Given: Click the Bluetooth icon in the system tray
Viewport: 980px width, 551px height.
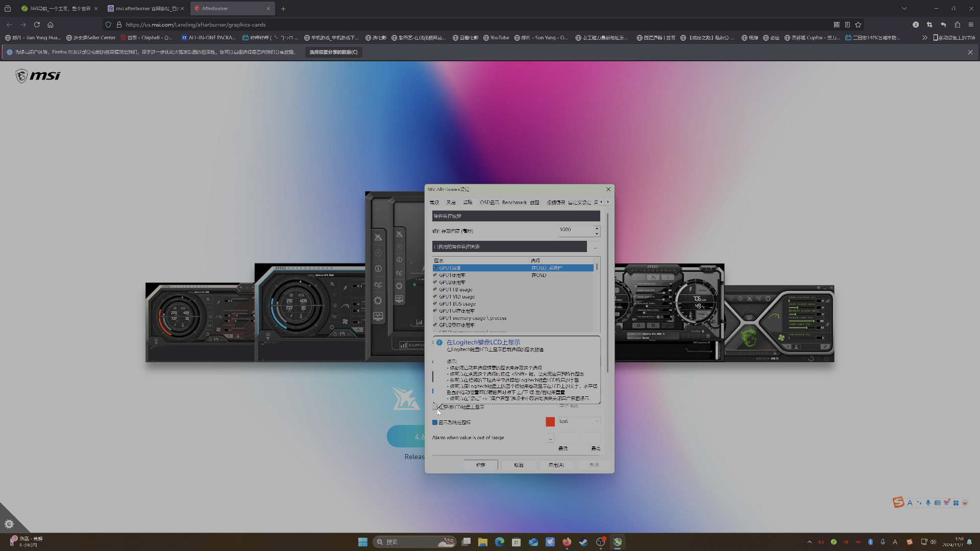Looking at the screenshot, I should [x=871, y=542].
